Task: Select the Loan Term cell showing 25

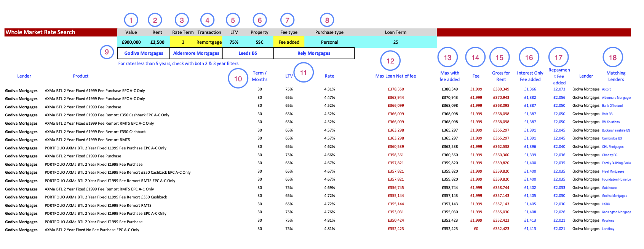Action: point(396,42)
